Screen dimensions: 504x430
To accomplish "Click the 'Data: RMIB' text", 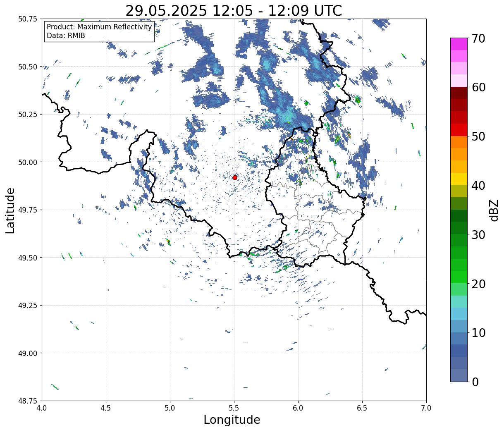I will click(x=66, y=36).
